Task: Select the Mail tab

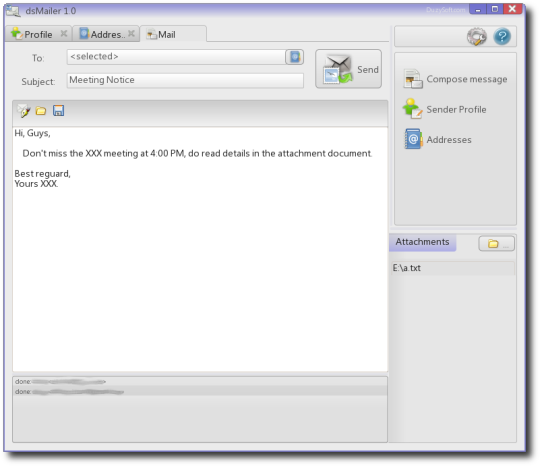Action: [x=173, y=34]
